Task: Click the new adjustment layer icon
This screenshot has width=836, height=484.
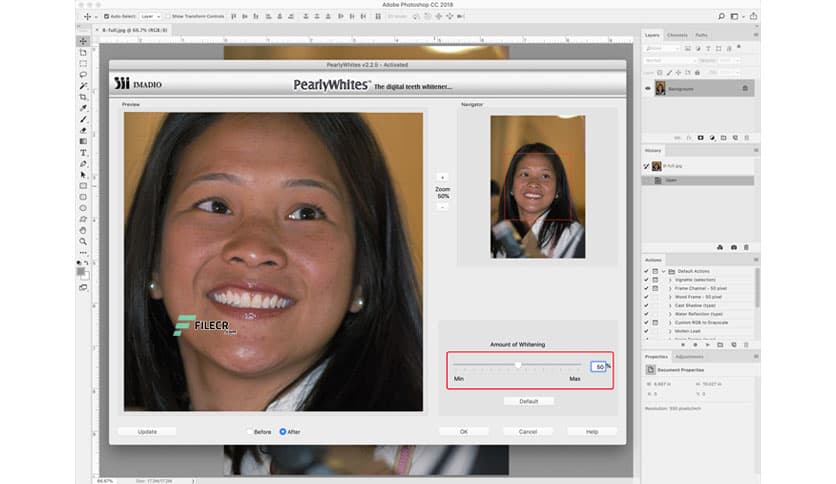Action: [x=712, y=138]
